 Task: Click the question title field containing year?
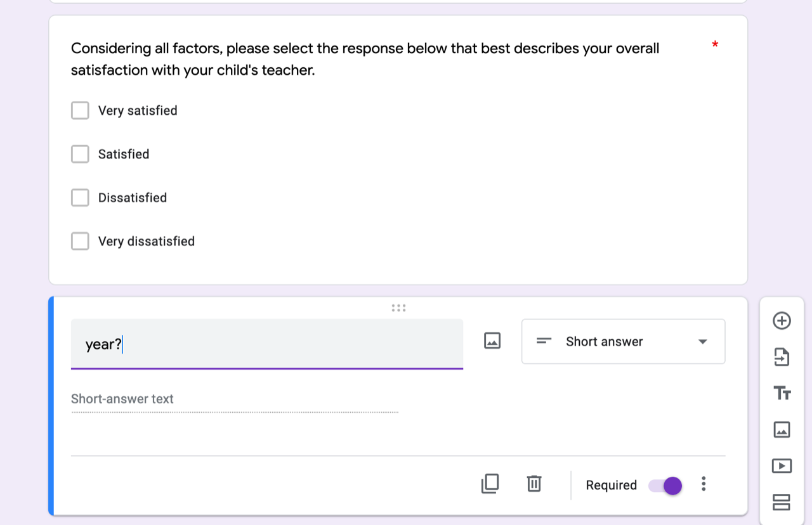click(x=266, y=344)
